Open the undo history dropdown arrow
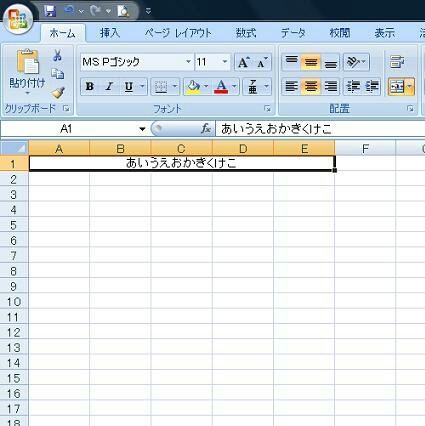 pyautogui.click(x=81, y=11)
